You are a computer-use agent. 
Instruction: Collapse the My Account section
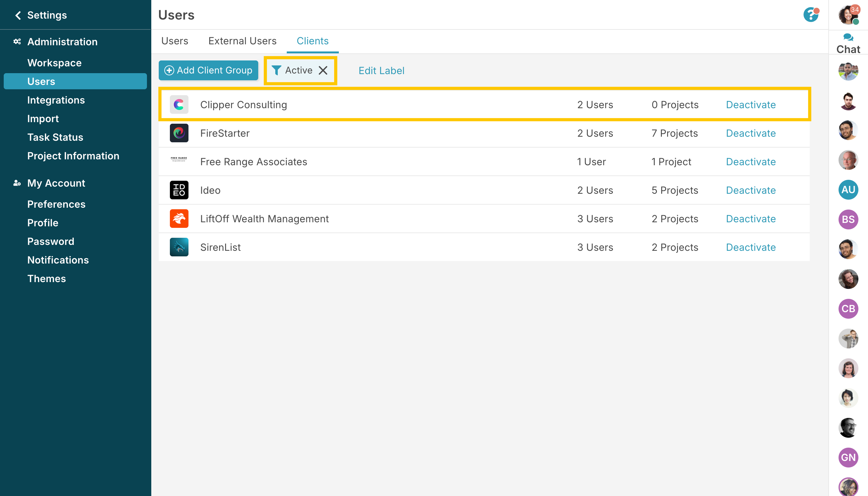tap(56, 183)
